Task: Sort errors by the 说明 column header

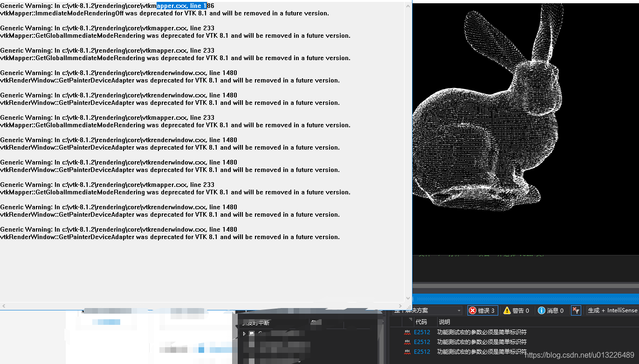Action: (444, 322)
